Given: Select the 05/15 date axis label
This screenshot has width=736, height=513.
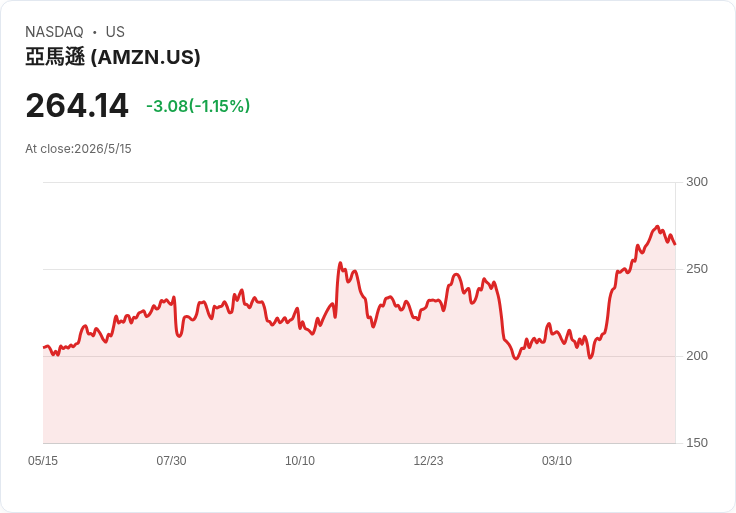Looking at the screenshot, I should pyautogui.click(x=43, y=461).
